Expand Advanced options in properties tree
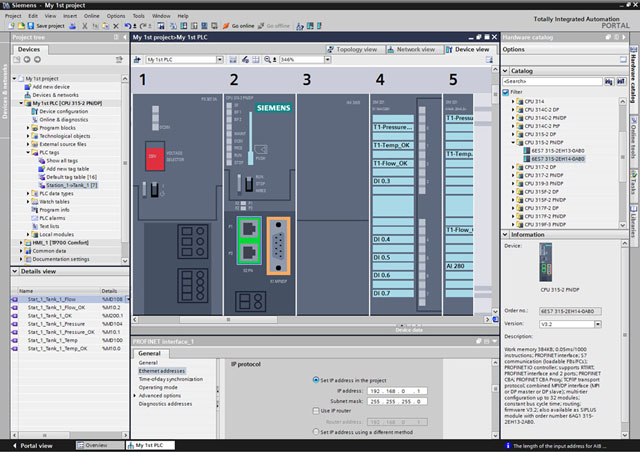Viewport: 640px width, 452px height. point(136,394)
